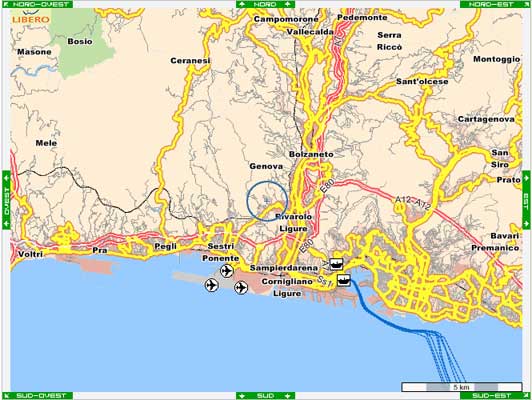The image size is (532, 400).
Task: Click the Rivarolo Ligure label
Action: click(293, 223)
